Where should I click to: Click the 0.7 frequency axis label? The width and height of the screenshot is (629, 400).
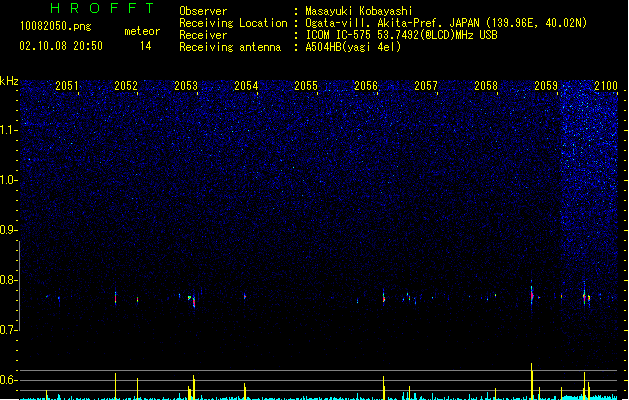(x=8, y=330)
